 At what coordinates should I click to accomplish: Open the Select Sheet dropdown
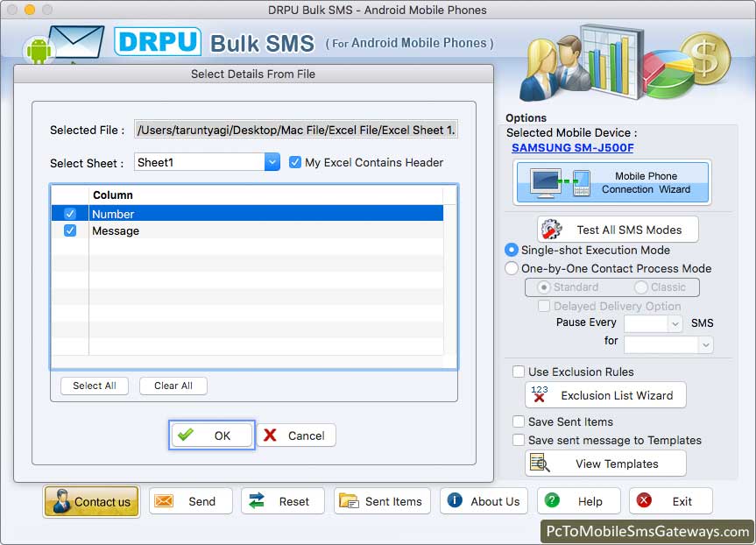[272, 162]
